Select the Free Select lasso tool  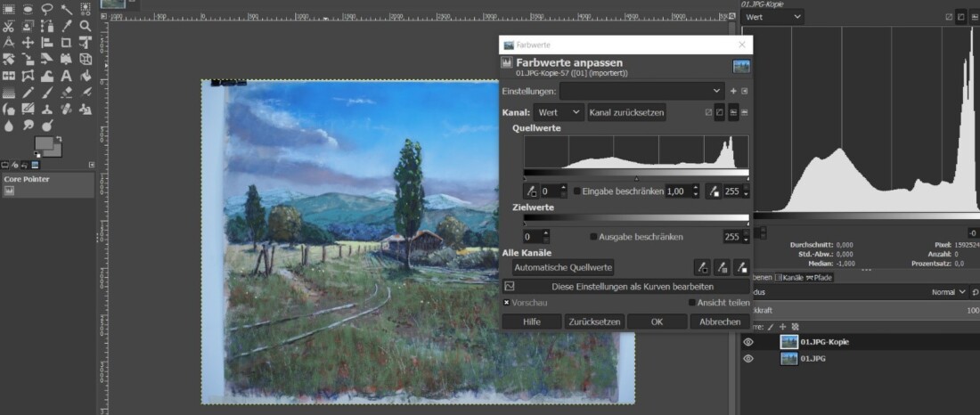pos(47,10)
